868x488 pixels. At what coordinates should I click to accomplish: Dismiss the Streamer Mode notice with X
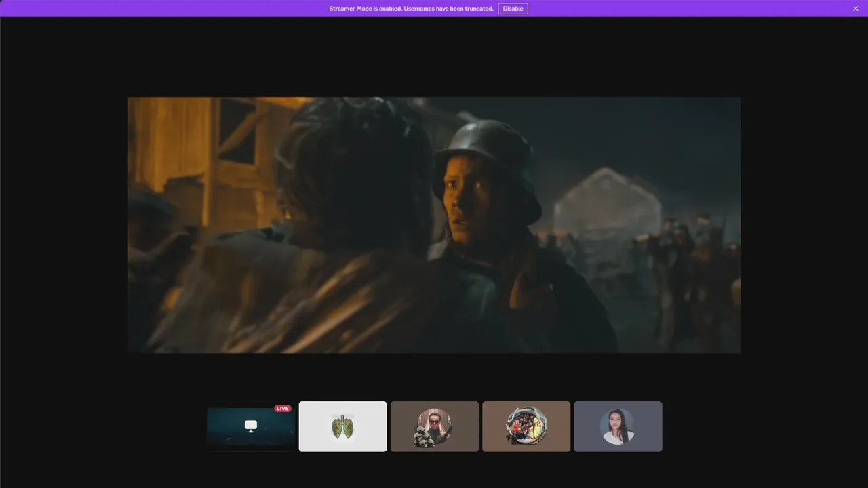[856, 9]
